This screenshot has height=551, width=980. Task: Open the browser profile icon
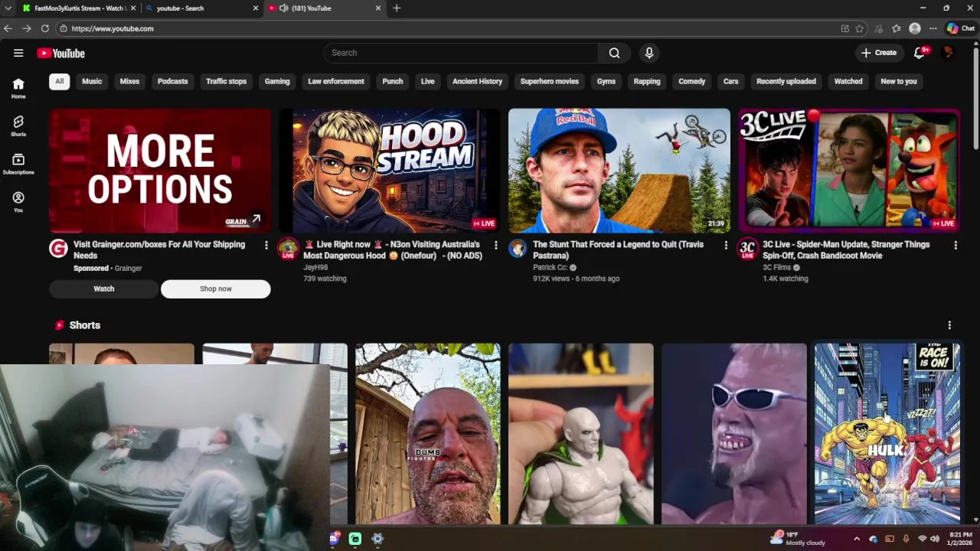pos(915,28)
